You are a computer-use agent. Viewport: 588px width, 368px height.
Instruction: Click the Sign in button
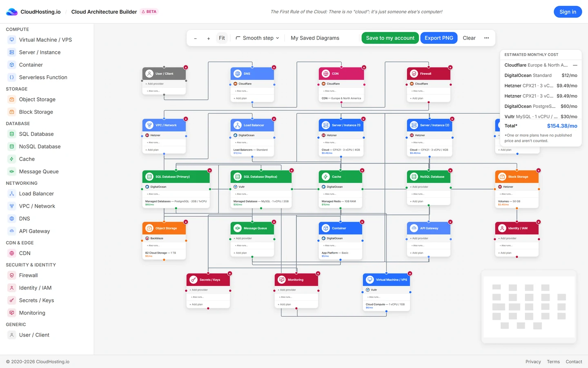click(568, 12)
